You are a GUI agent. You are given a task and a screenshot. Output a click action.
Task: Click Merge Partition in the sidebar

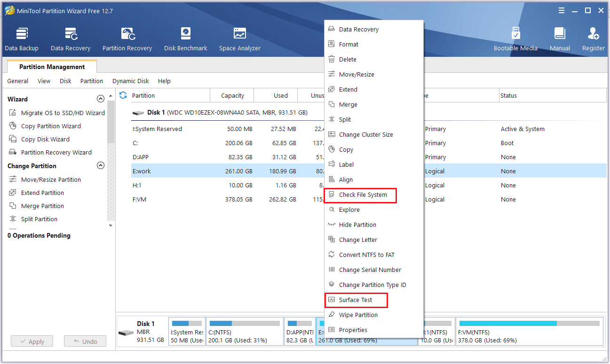coord(36,206)
